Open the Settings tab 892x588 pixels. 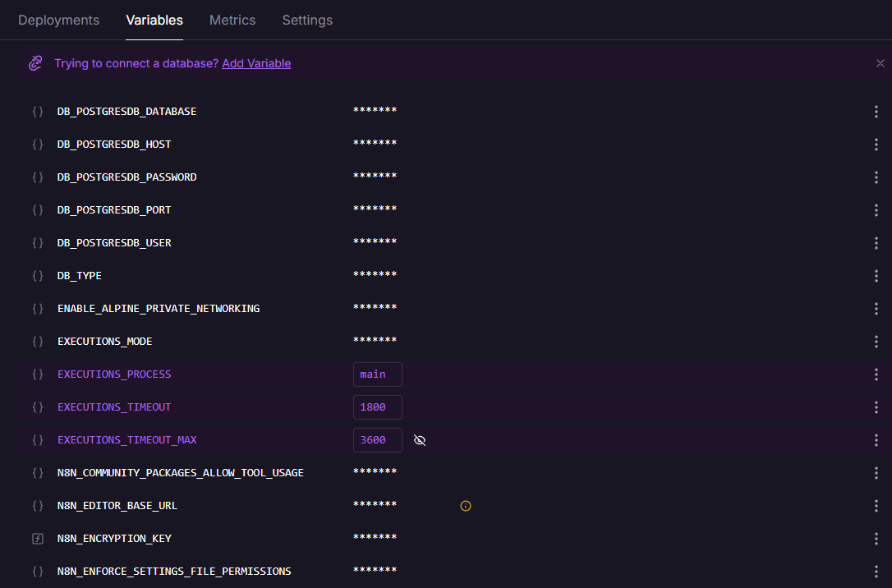coord(307,20)
